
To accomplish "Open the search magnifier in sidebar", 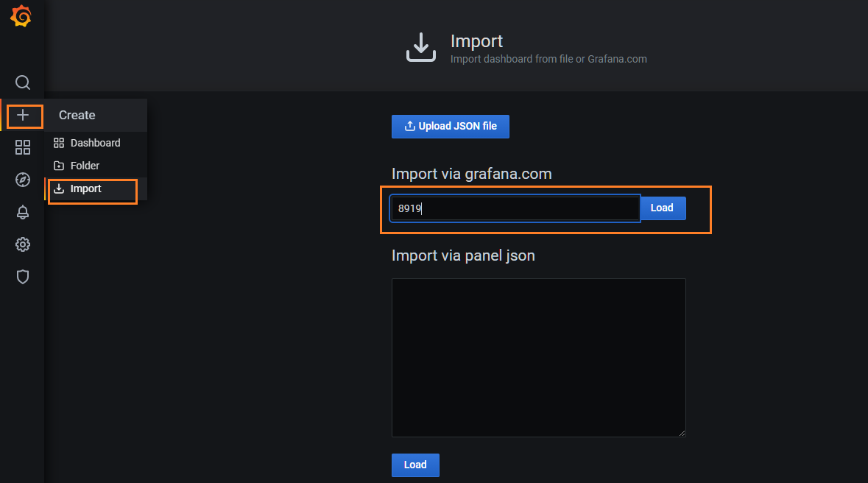I will coord(23,82).
